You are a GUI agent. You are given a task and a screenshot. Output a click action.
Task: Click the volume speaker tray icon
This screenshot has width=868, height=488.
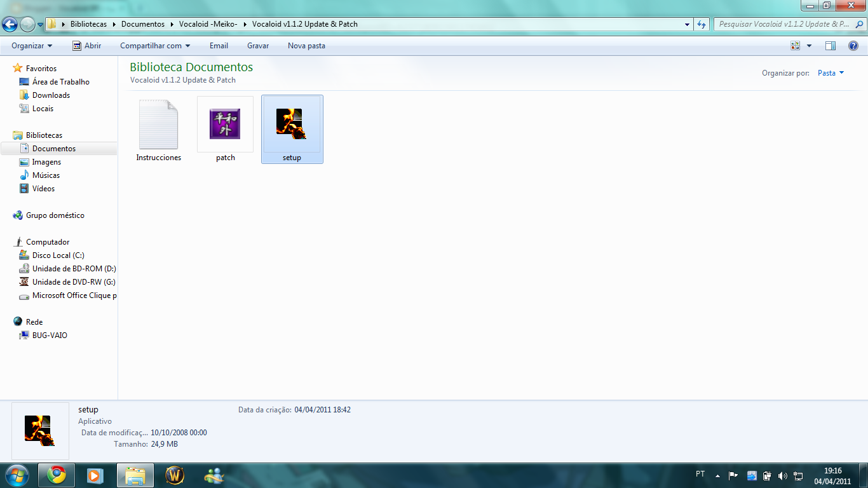(x=782, y=475)
